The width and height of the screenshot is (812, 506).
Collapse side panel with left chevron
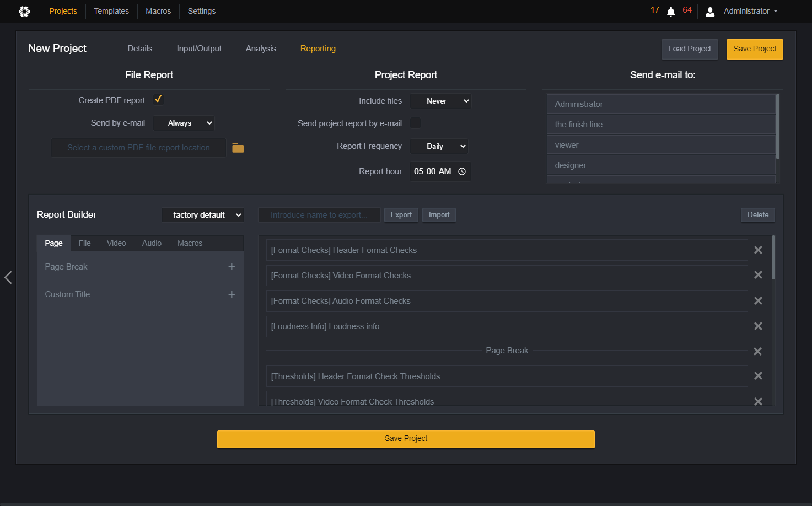coord(8,277)
